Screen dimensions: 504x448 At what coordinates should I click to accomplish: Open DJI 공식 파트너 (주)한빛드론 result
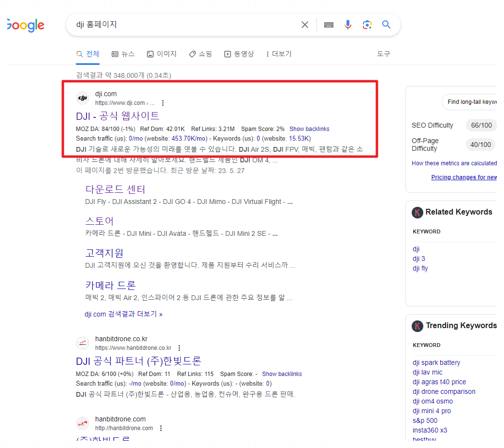pyautogui.click(x=139, y=361)
